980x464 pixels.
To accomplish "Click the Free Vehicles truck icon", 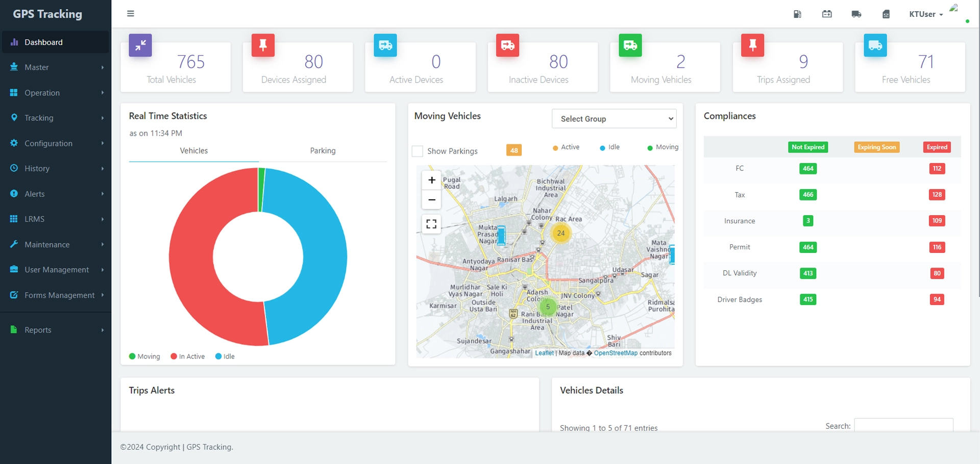I will [875, 45].
